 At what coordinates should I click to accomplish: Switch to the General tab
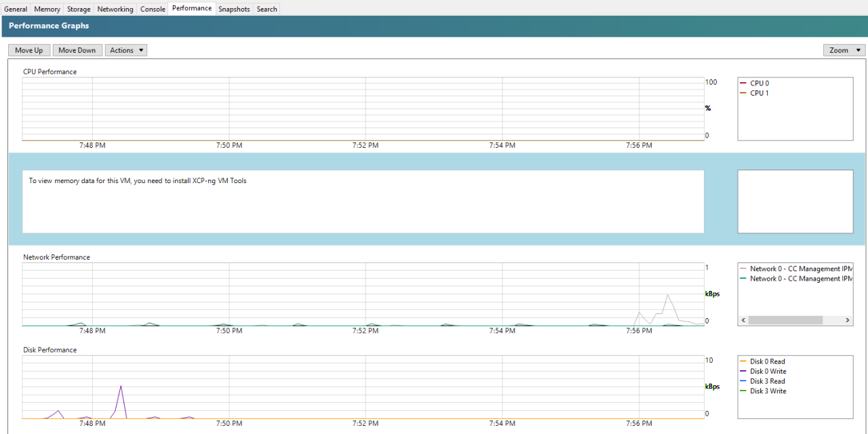pos(16,9)
